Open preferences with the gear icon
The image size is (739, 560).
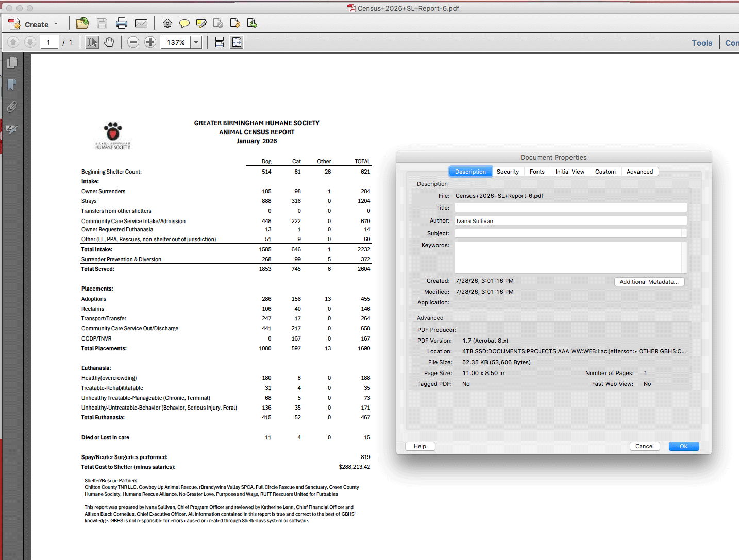(x=167, y=23)
